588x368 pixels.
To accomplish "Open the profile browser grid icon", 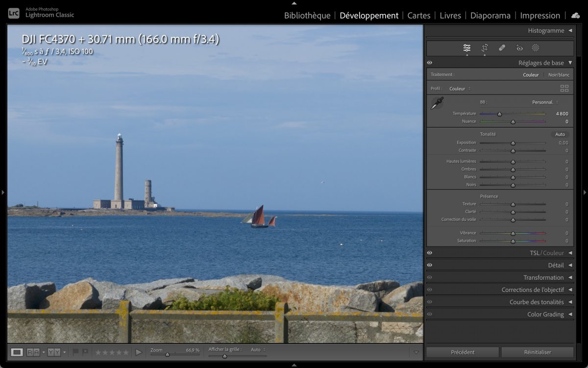I will pos(564,88).
